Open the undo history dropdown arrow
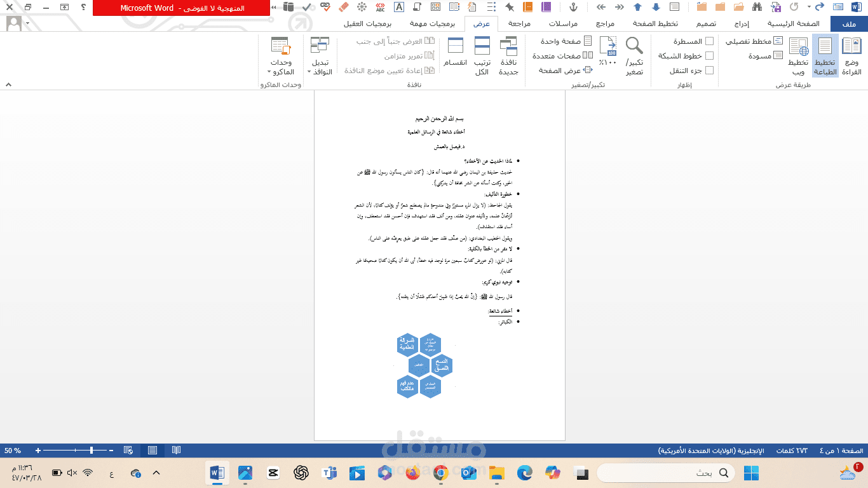 click(x=809, y=7)
